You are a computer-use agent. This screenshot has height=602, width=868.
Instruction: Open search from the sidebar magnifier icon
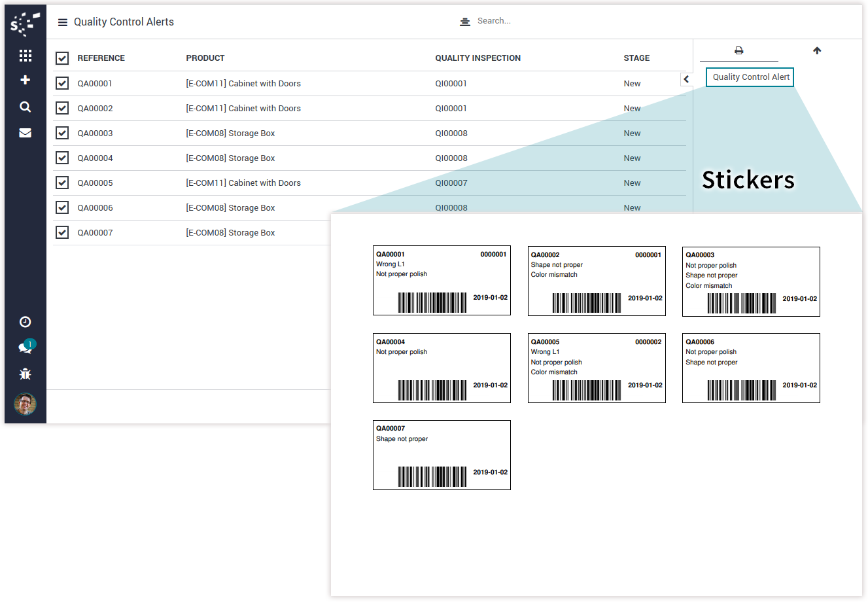[26, 107]
